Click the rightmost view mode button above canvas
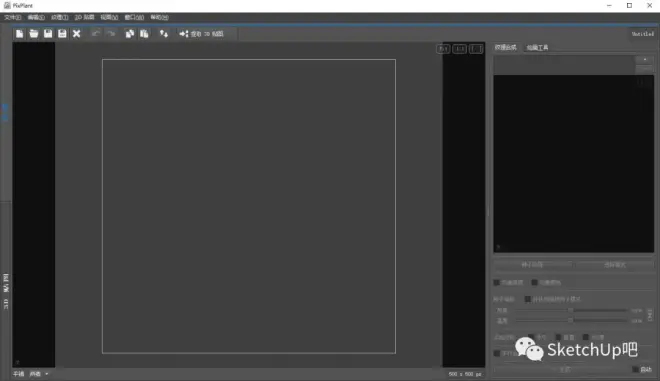The height and width of the screenshot is (381, 660). [476, 49]
